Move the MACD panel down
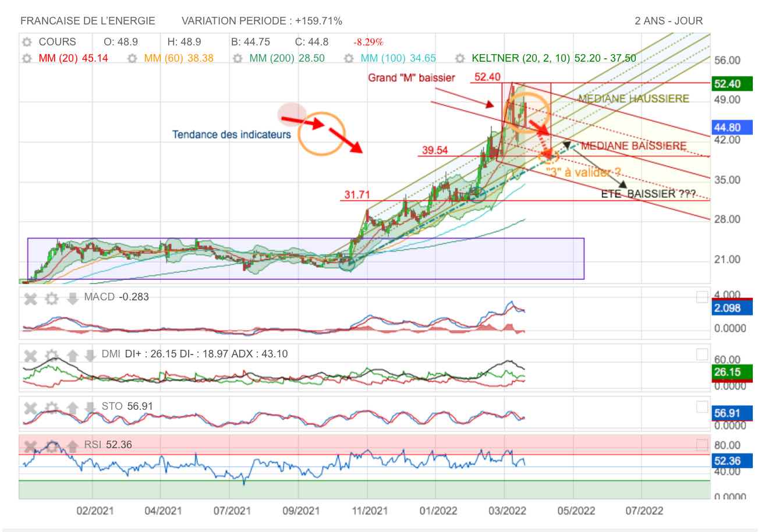Viewport: 779px width, 532px height. pyautogui.click(x=72, y=298)
